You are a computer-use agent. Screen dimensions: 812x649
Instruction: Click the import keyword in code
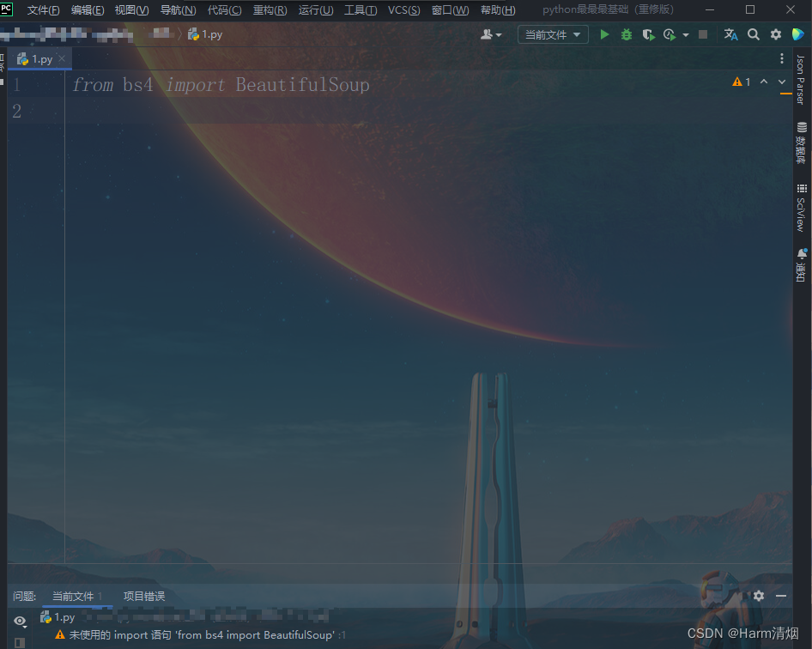[195, 84]
